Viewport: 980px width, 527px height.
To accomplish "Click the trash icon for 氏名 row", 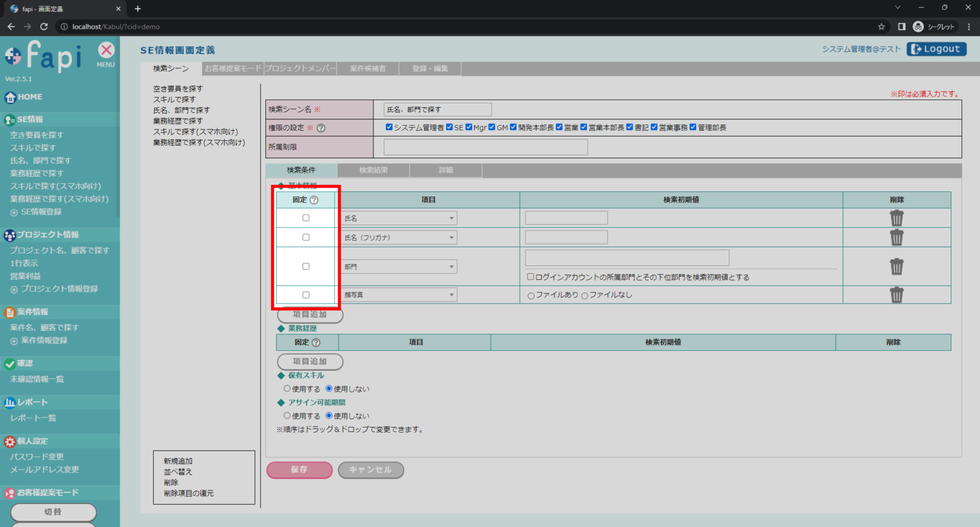I will (x=896, y=218).
